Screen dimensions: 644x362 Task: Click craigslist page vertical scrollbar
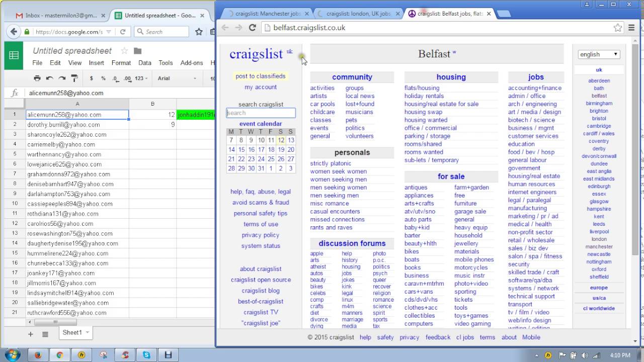pyautogui.click(x=635, y=151)
